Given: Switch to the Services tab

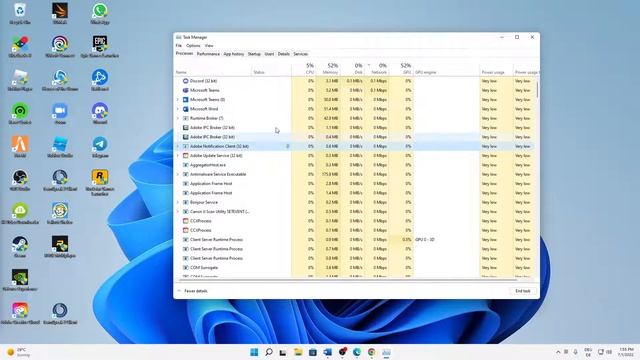Looking at the screenshot, I should coord(300,54).
